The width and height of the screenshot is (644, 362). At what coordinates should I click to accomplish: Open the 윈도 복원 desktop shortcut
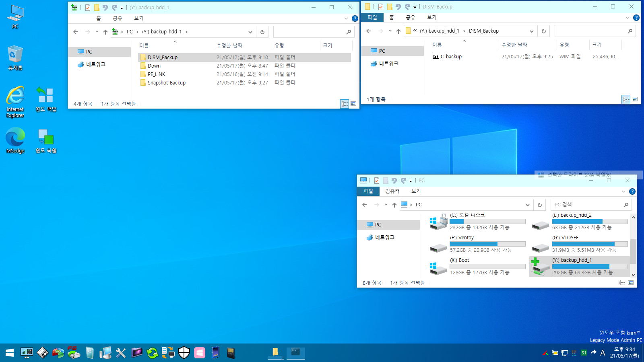[x=45, y=141]
